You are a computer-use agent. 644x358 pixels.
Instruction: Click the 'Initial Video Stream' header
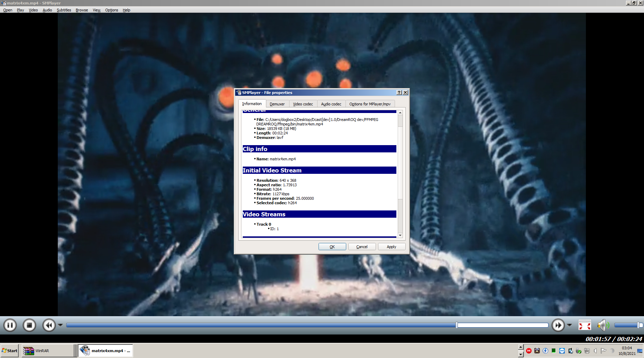pos(319,170)
